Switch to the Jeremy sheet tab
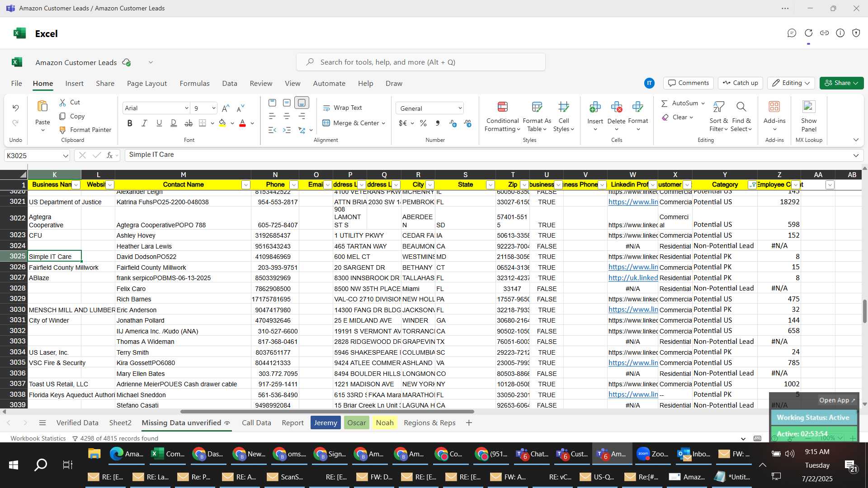The image size is (868, 488). (x=325, y=422)
